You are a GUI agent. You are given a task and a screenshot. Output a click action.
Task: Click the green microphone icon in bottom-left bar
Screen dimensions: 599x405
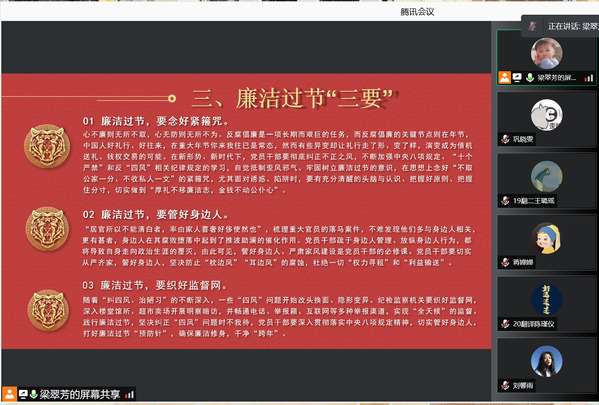click(34, 394)
